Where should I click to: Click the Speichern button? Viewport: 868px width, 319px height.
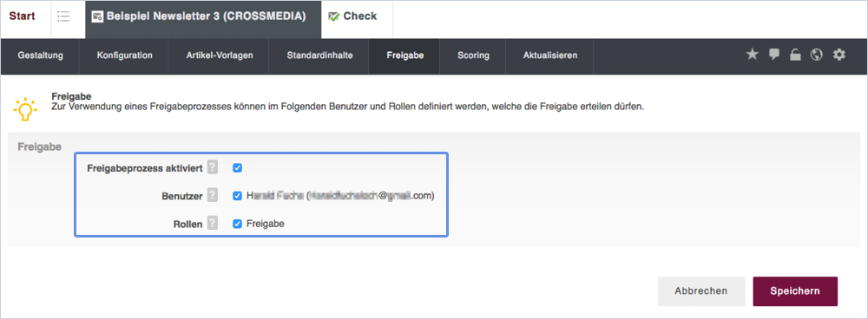tap(795, 291)
